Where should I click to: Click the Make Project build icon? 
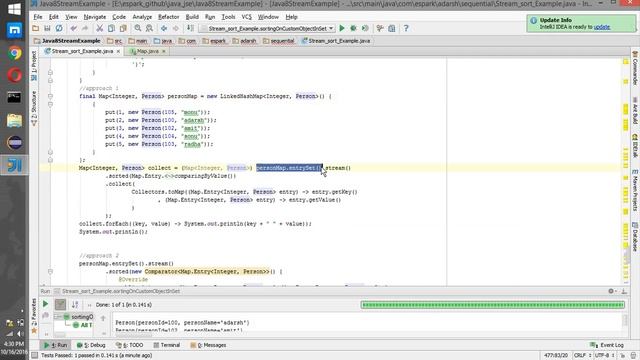tap(191, 29)
